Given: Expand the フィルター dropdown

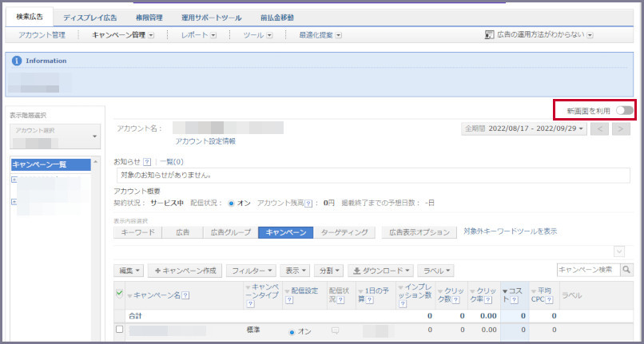Looking at the screenshot, I should pyautogui.click(x=252, y=271).
